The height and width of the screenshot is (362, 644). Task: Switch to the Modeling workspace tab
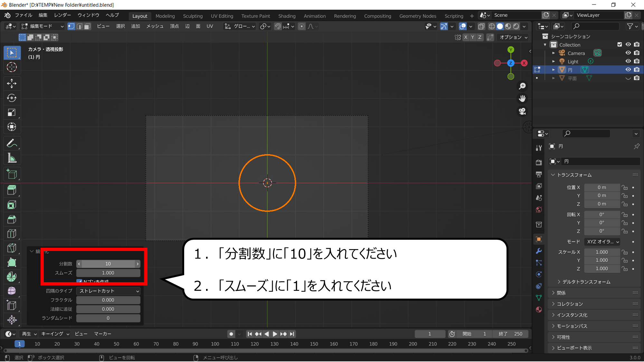(165, 16)
